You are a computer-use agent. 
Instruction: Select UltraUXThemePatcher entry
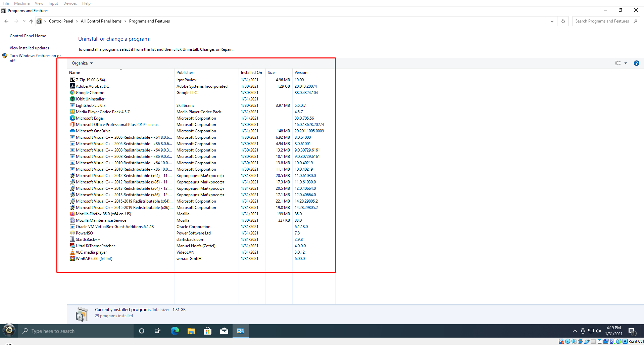(x=201, y=246)
